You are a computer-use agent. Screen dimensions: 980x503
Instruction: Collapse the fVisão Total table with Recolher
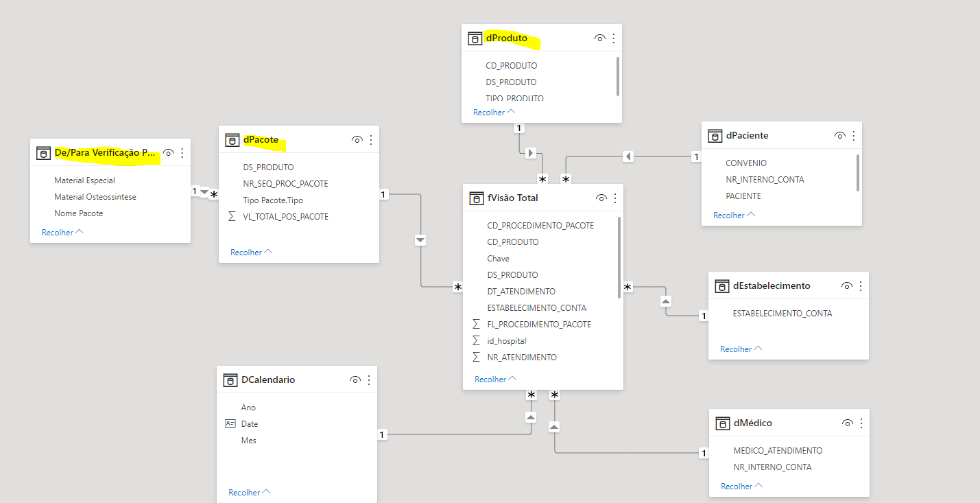[495, 379]
